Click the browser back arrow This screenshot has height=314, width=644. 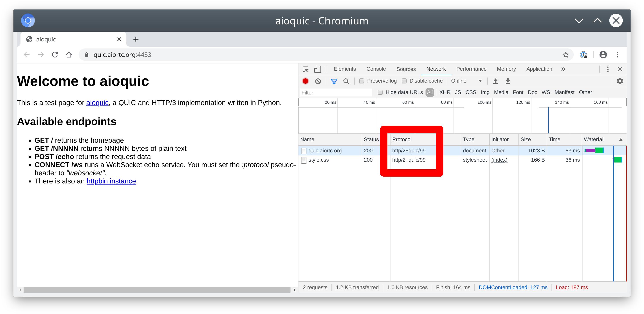[x=26, y=55]
